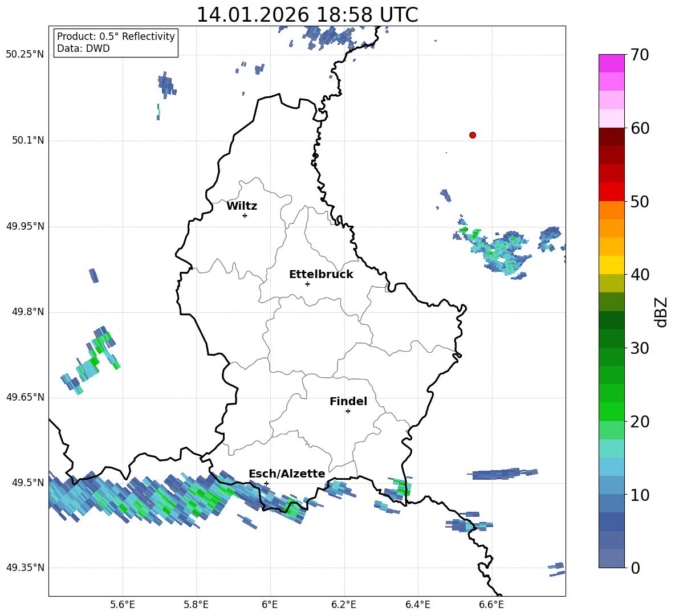675x616 pixels.
Task: Click the 40 tick on the colorbar
Action: coord(640,275)
